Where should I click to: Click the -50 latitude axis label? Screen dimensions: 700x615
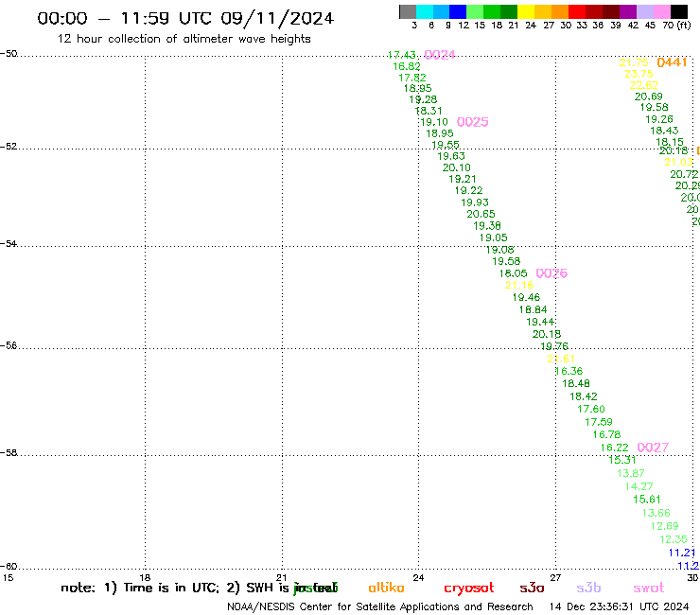pos(9,54)
